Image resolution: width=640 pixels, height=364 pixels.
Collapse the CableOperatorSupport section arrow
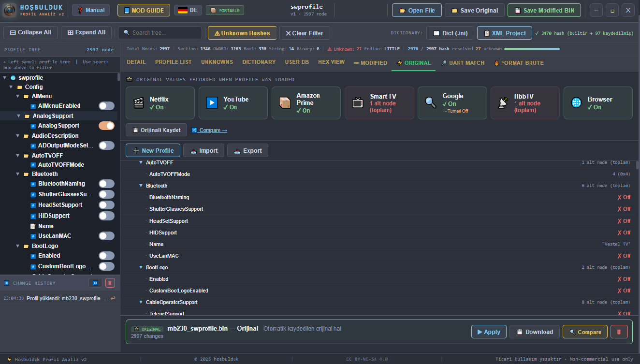pyautogui.click(x=141, y=302)
